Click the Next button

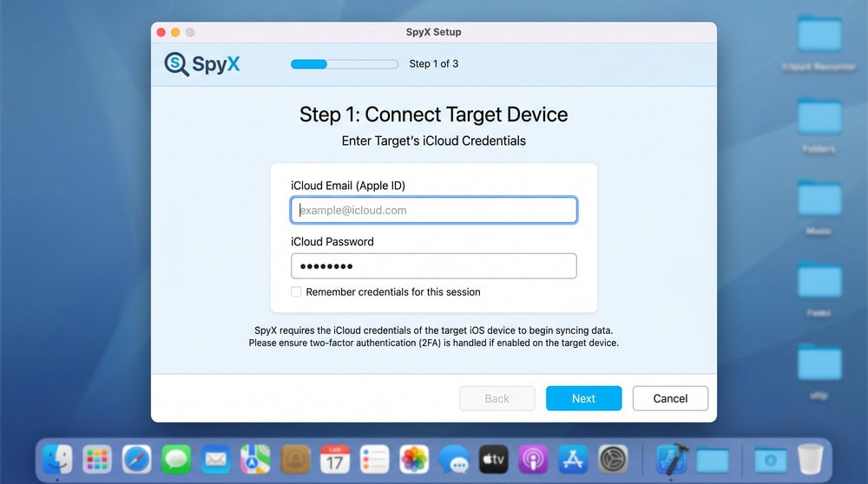click(x=583, y=398)
